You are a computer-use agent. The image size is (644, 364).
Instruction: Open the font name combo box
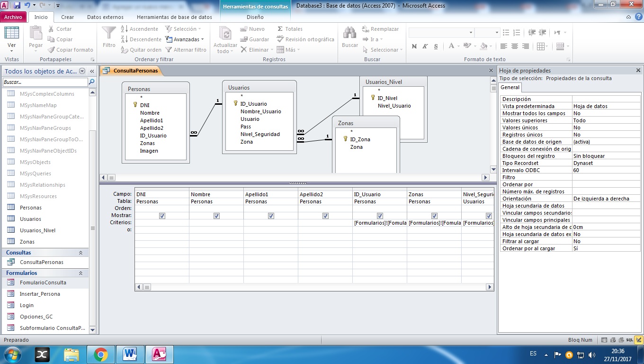pos(441,32)
